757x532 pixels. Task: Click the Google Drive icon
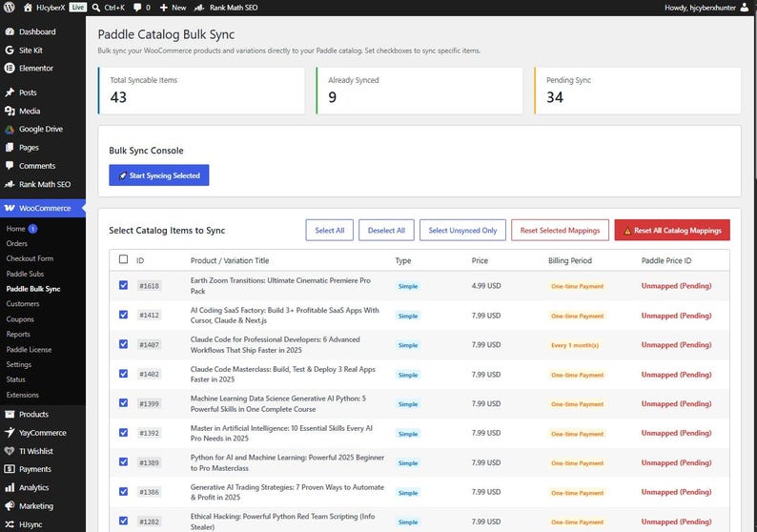tap(10, 129)
